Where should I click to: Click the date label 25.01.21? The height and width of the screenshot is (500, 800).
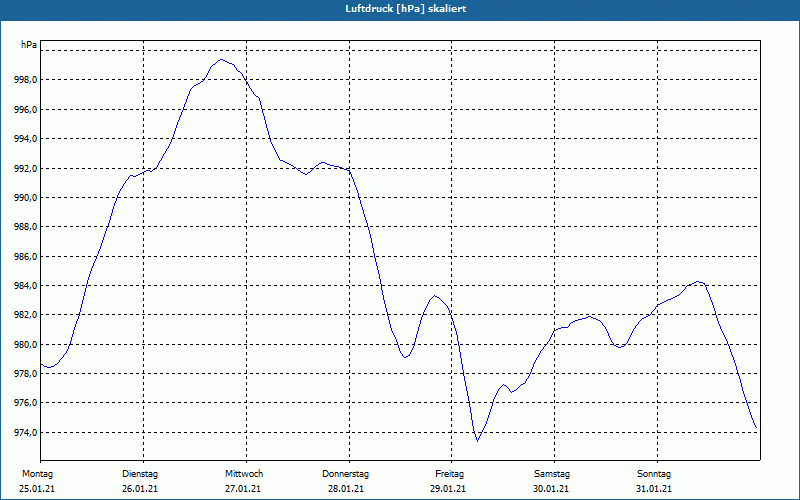point(37,489)
